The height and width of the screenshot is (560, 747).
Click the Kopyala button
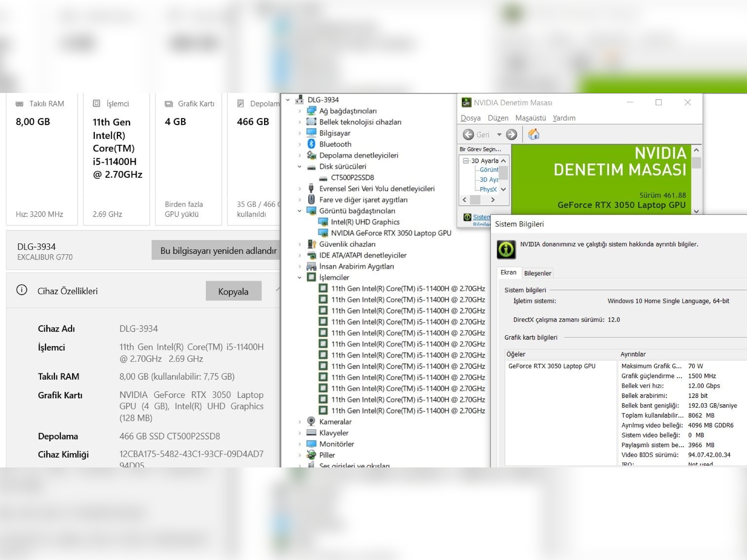[x=233, y=291]
